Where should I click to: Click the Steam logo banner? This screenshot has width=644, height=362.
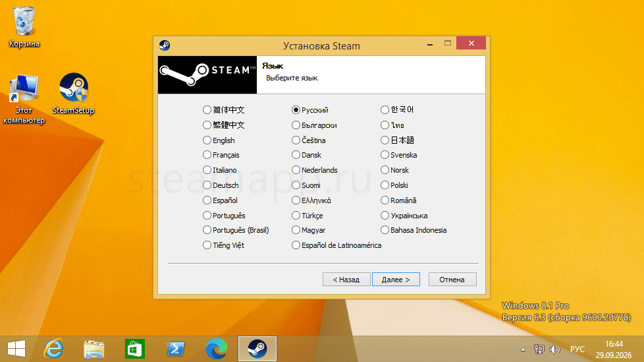[207, 75]
